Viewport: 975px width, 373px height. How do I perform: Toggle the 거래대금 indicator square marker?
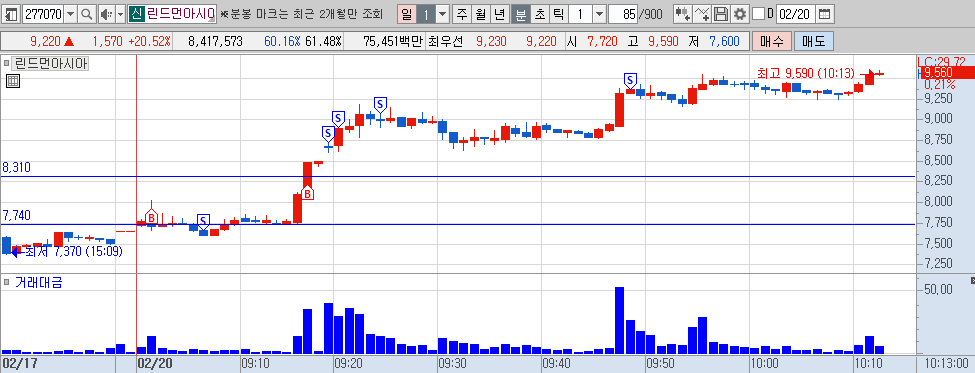(x=7, y=283)
